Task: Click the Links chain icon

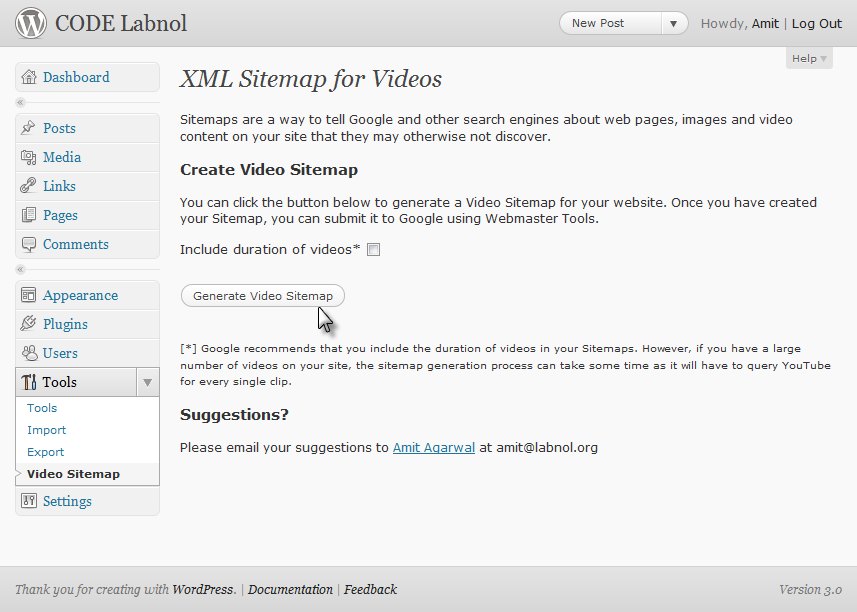Action: click(29, 186)
